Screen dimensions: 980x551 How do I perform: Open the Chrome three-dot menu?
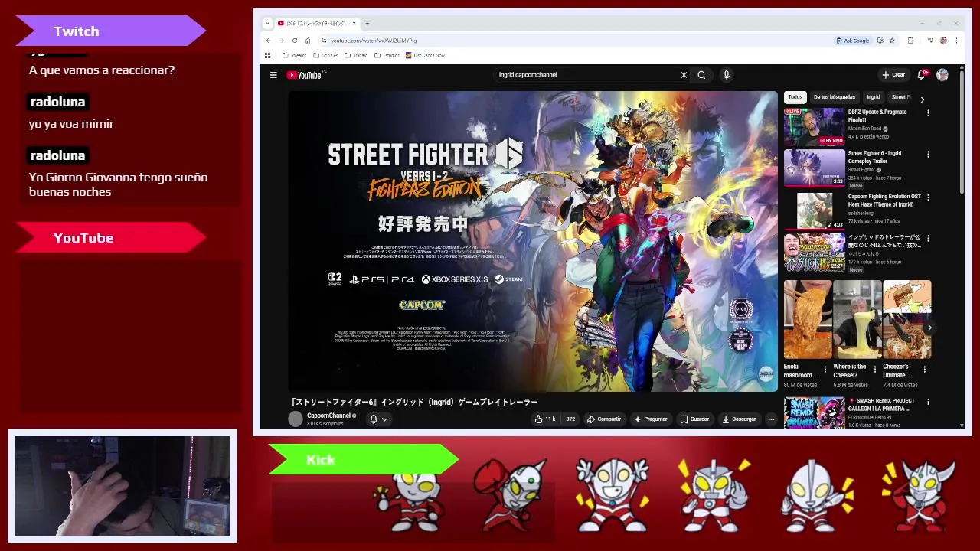(x=956, y=41)
